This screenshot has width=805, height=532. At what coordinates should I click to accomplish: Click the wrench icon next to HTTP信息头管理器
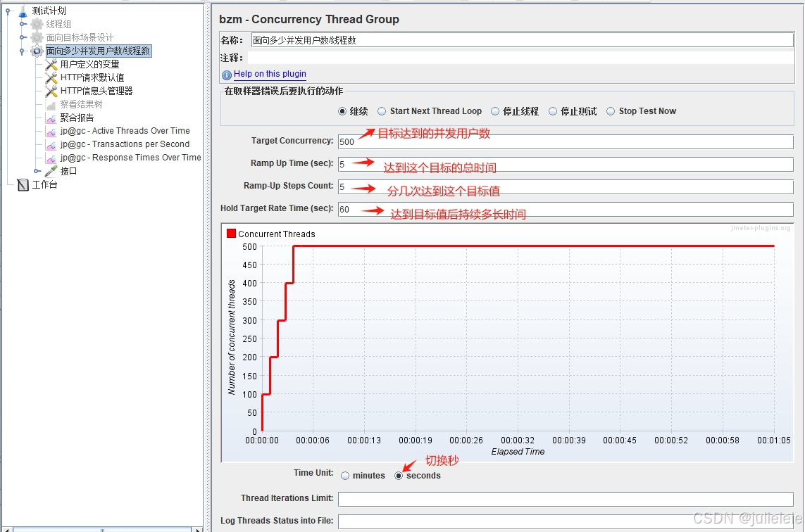pyautogui.click(x=51, y=91)
